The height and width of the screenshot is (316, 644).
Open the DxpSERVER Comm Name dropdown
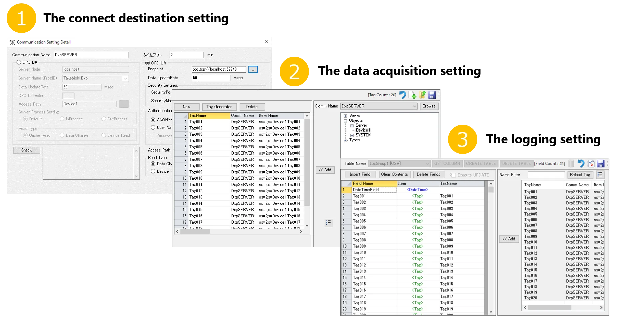click(x=414, y=106)
